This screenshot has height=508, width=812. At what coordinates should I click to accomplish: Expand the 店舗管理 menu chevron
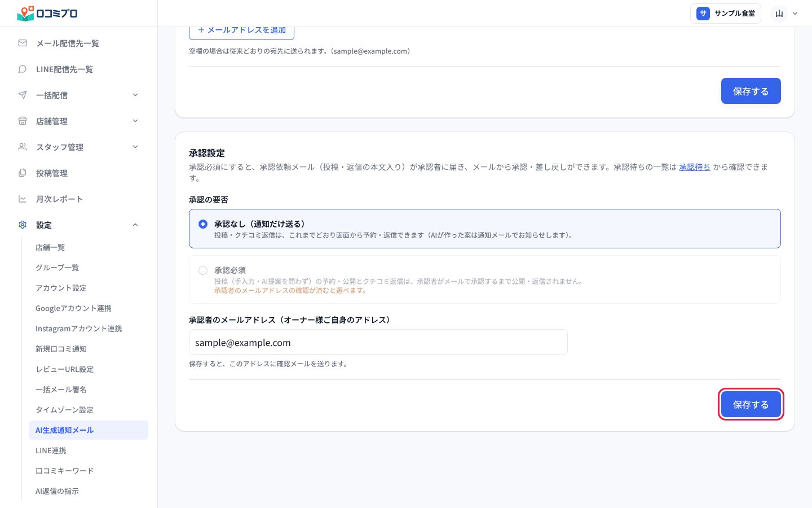135,121
